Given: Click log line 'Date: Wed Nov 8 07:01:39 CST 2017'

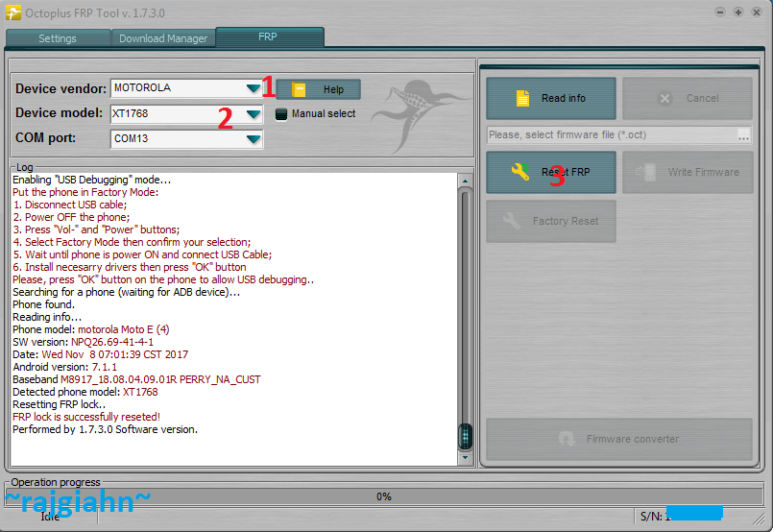Looking at the screenshot, I should (100, 354).
